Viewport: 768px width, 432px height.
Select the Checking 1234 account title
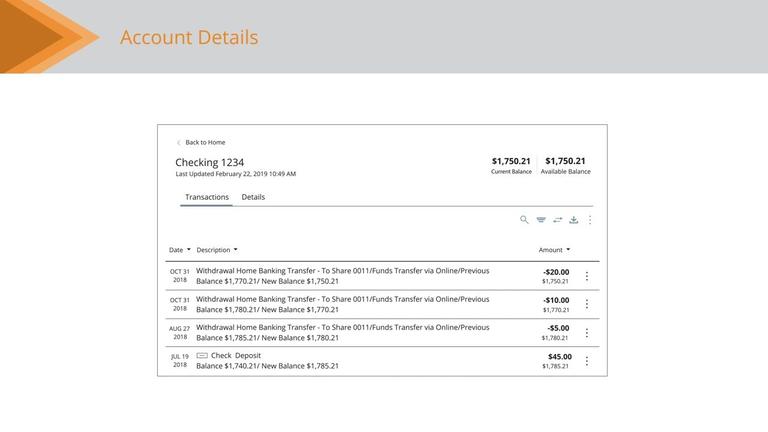pos(210,163)
